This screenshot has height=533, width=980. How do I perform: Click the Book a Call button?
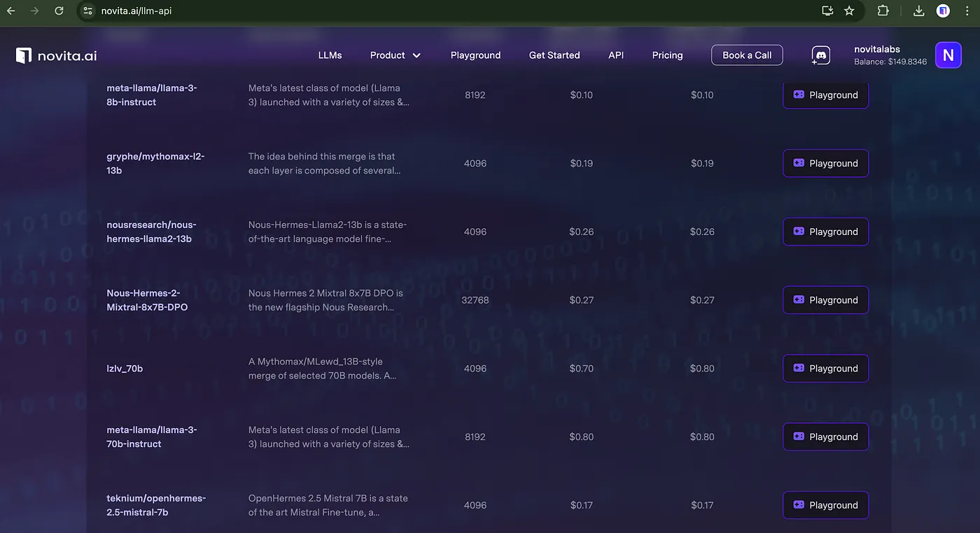click(x=747, y=55)
